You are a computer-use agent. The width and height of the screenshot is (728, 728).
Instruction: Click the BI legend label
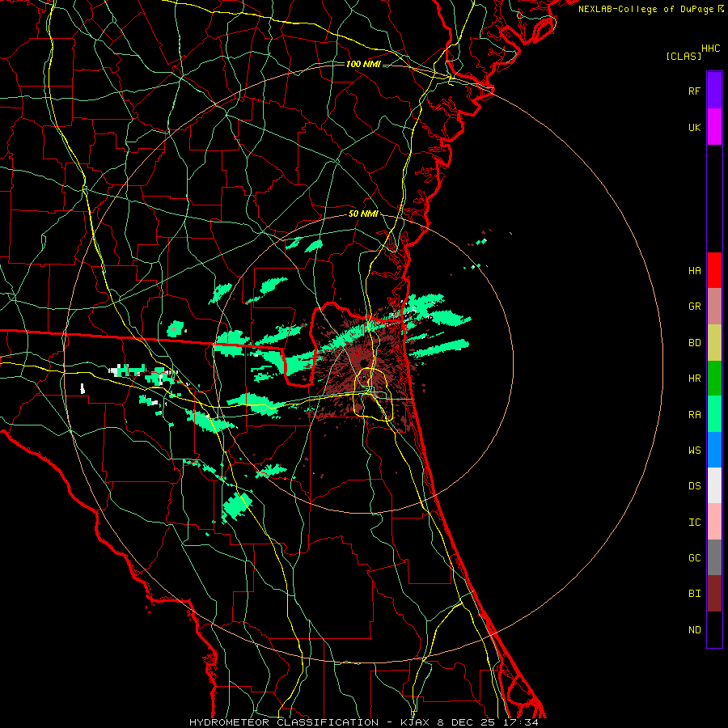click(694, 594)
